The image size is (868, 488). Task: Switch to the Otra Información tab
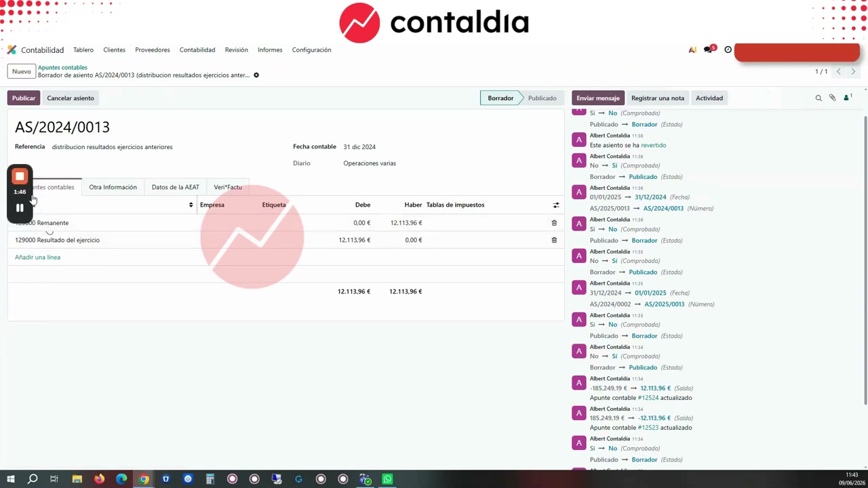pyautogui.click(x=113, y=187)
